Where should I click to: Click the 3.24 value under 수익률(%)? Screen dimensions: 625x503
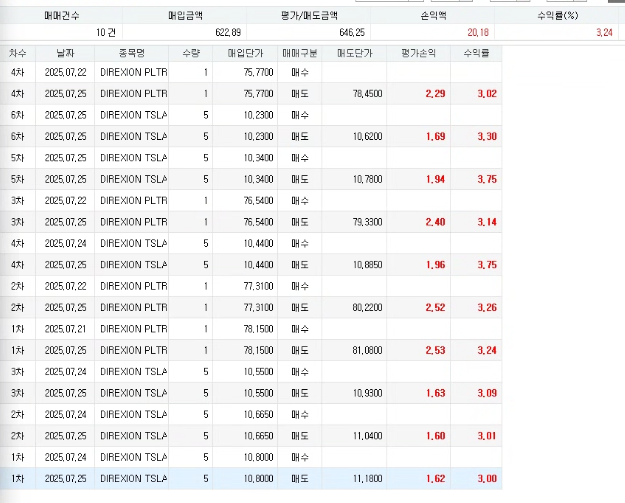pyautogui.click(x=604, y=33)
